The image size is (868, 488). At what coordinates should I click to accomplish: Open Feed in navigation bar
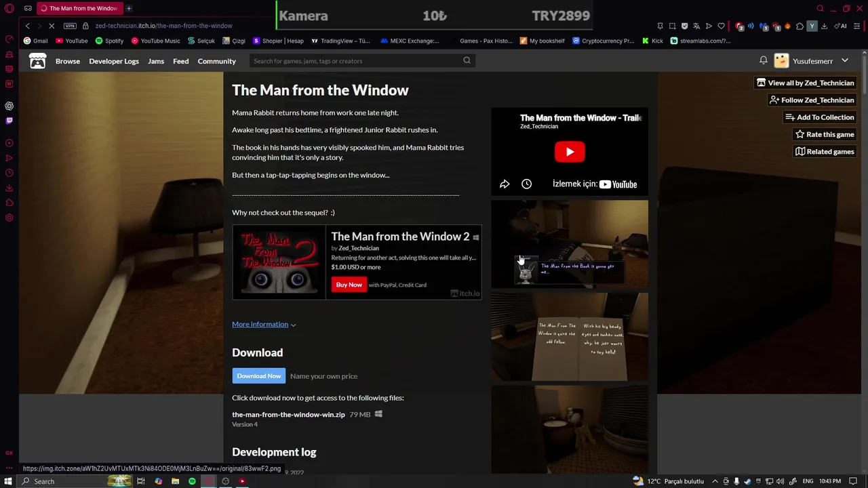[180, 61]
